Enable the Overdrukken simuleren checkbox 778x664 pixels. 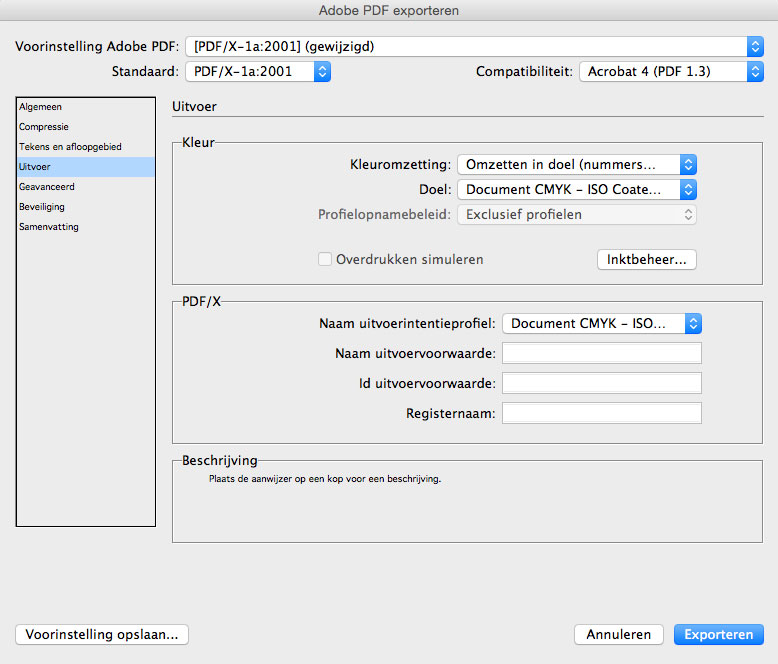(x=325, y=259)
